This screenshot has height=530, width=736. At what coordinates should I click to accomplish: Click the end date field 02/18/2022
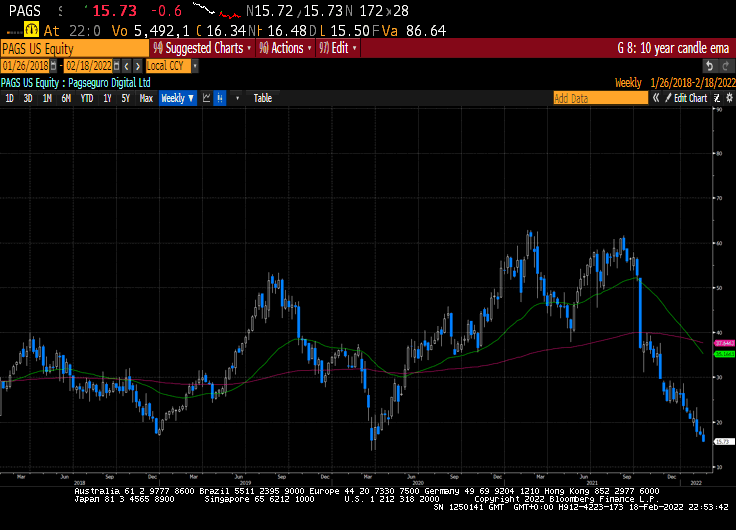tap(88, 66)
